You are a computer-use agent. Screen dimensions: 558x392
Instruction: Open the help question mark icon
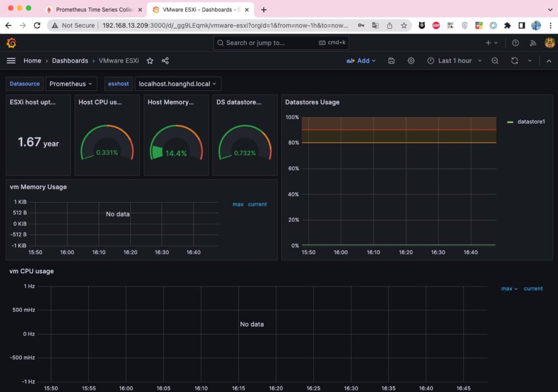coord(515,43)
